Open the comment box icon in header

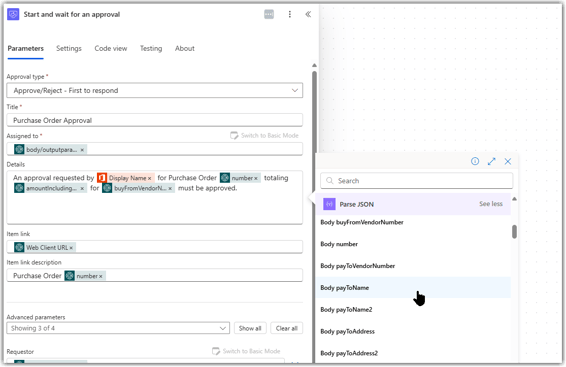point(269,14)
